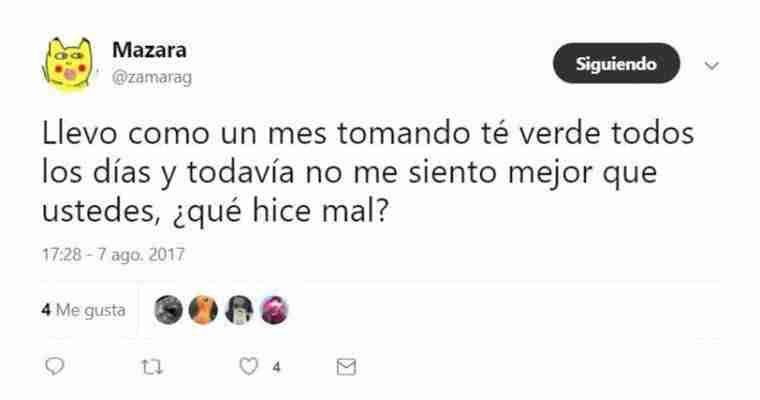This screenshot has width=760, height=400.
Task: Open the Mazara display name link
Action: click(x=149, y=50)
